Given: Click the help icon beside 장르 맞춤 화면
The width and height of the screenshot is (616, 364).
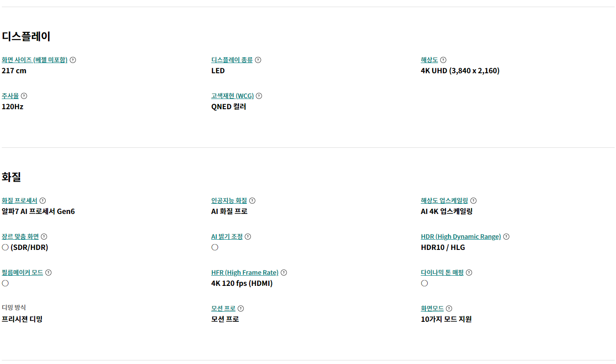Looking at the screenshot, I should pos(44,237).
